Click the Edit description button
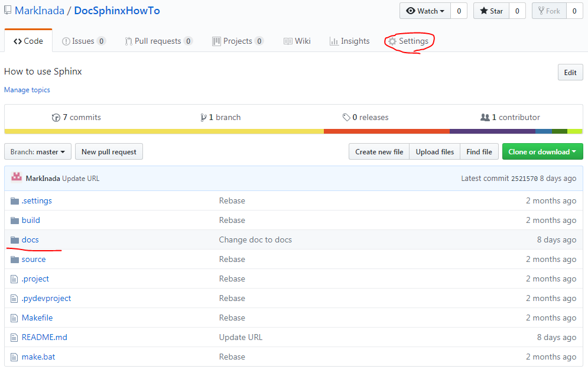This screenshot has height=369, width=588. (570, 73)
